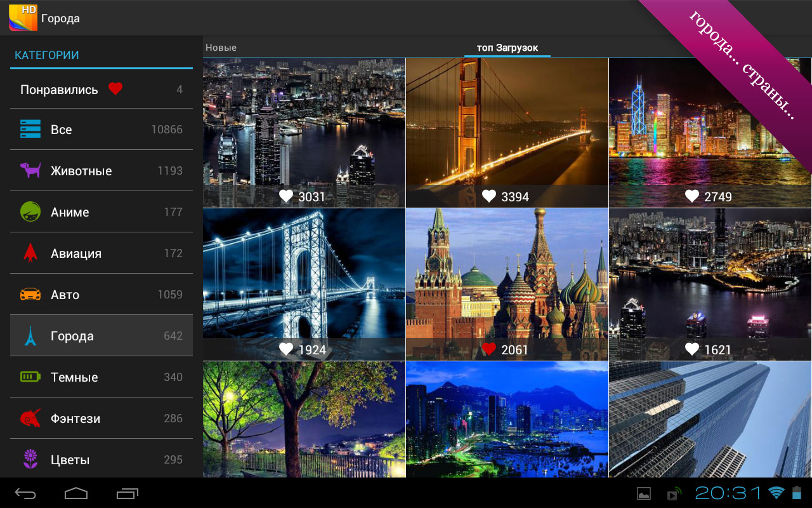Like the wallpaper with 3031 hearts
This screenshot has height=508, width=812.
pyautogui.click(x=286, y=196)
